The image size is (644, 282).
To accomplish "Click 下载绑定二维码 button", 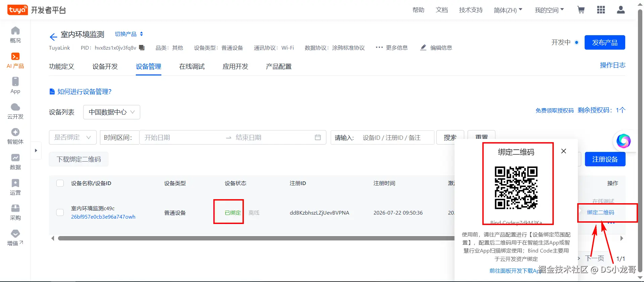I will tap(78, 159).
